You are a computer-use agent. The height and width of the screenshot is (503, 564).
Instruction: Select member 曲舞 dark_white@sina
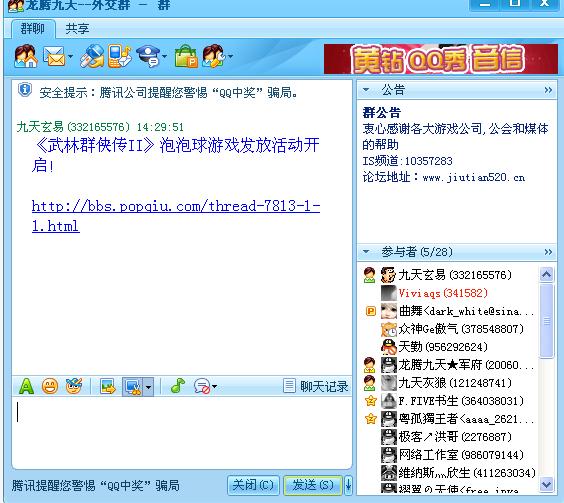pyautogui.click(x=449, y=311)
